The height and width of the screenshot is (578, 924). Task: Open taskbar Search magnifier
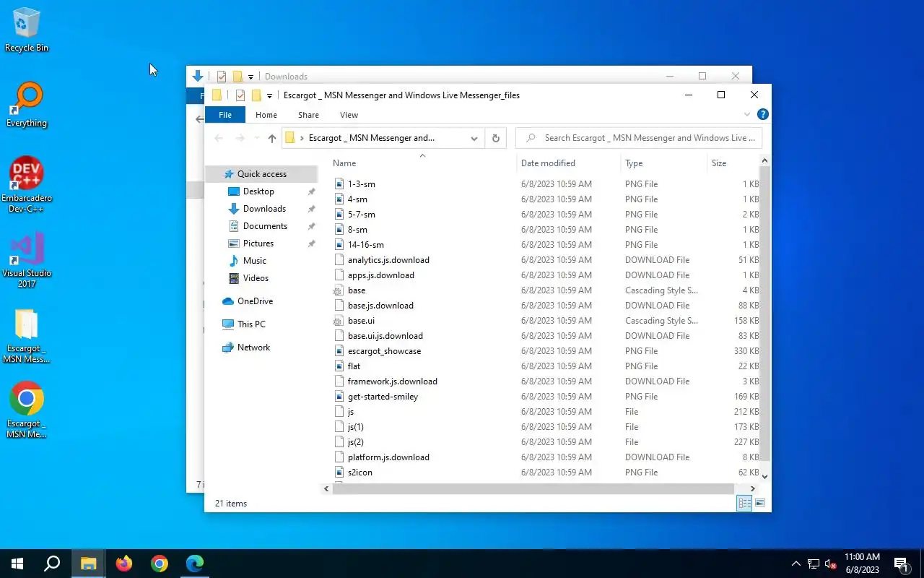[x=52, y=564]
